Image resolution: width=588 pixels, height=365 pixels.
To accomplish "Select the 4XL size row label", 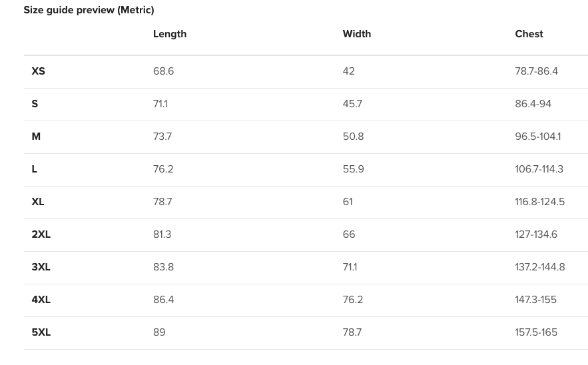I will (x=41, y=300).
